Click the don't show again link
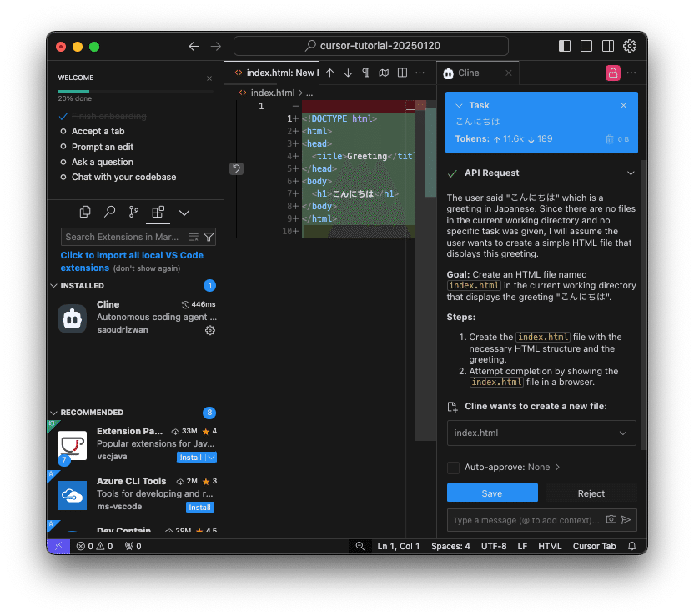The width and height of the screenshot is (694, 616). click(147, 268)
